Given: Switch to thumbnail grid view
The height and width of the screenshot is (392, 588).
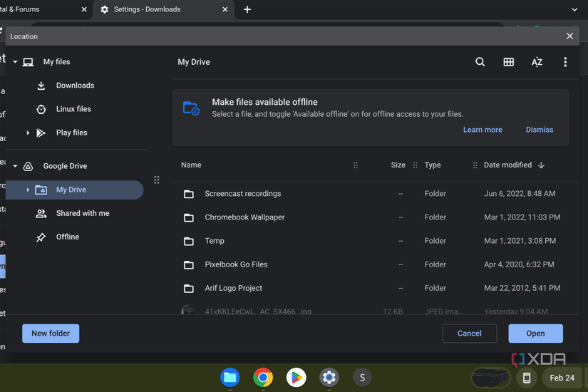Looking at the screenshot, I should [508, 62].
